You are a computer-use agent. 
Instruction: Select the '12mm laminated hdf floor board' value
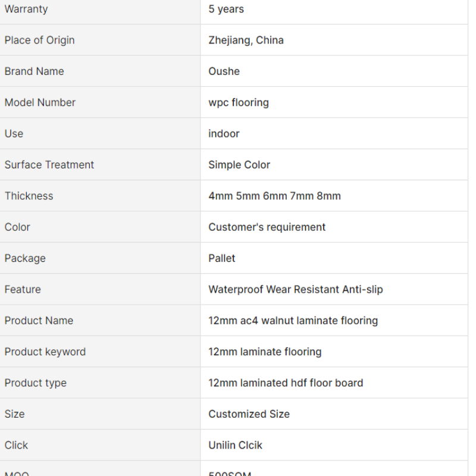[x=286, y=383]
